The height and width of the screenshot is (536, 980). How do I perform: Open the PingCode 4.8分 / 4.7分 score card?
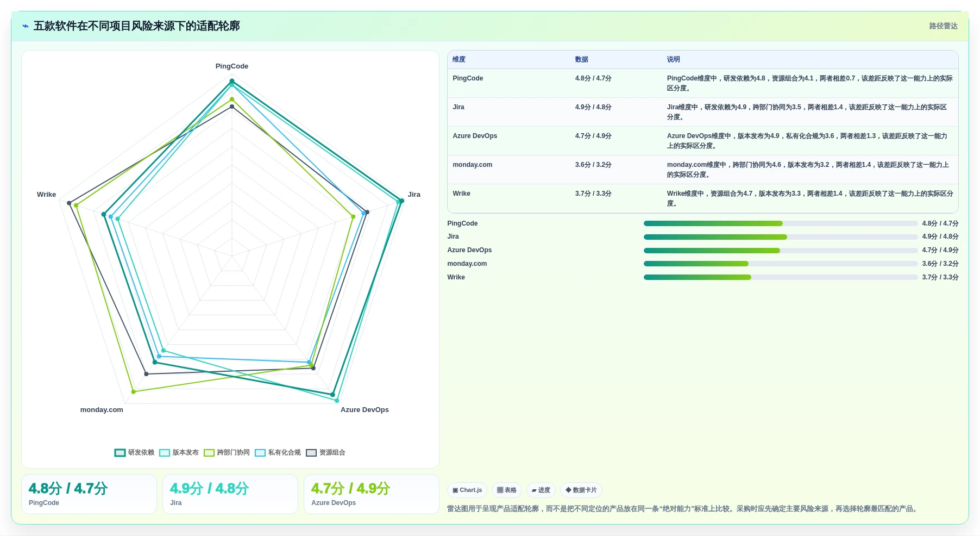point(89,494)
